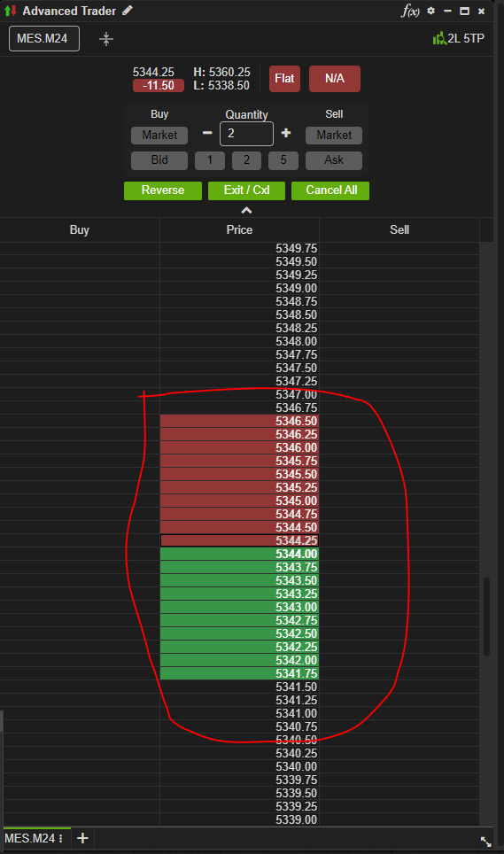Click the Exit / Cxl button

(246, 190)
